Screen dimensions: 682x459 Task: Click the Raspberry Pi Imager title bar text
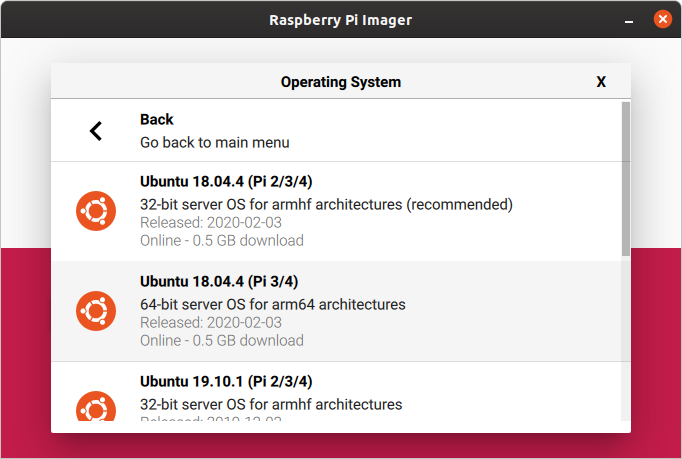point(341,20)
